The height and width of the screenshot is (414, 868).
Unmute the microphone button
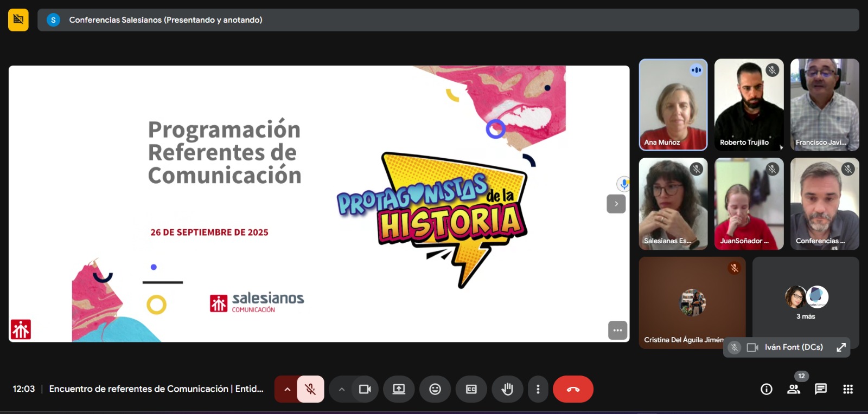310,389
